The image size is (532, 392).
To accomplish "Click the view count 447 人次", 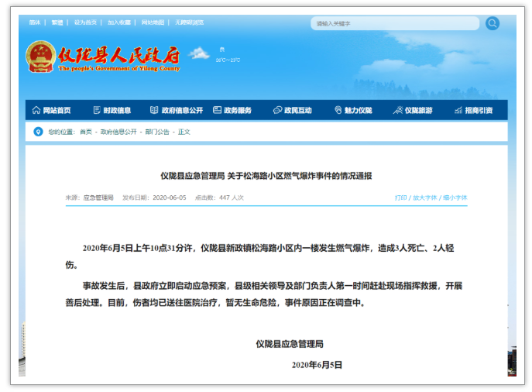I will [232, 198].
